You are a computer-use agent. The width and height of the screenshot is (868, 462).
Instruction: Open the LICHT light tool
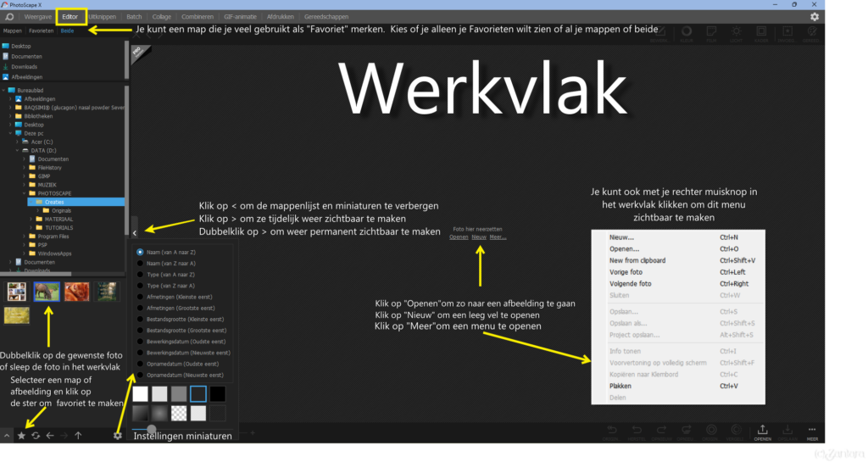(x=737, y=34)
